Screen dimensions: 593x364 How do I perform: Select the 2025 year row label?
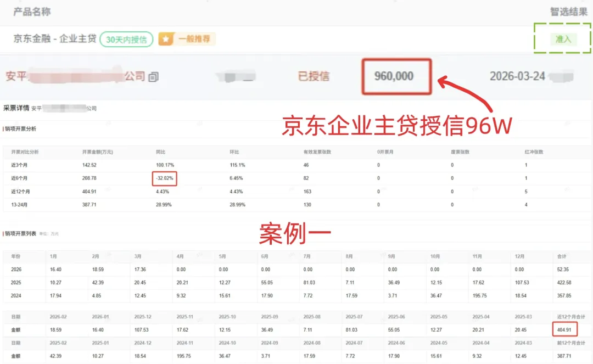[16, 282]
